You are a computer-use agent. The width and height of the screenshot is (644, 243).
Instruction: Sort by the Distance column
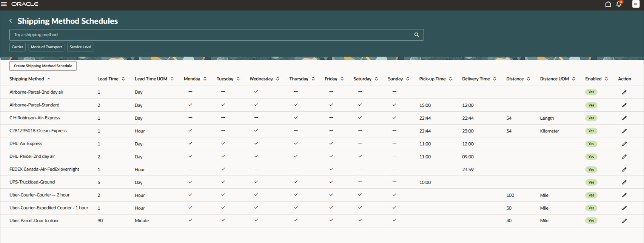pos(528,79)
